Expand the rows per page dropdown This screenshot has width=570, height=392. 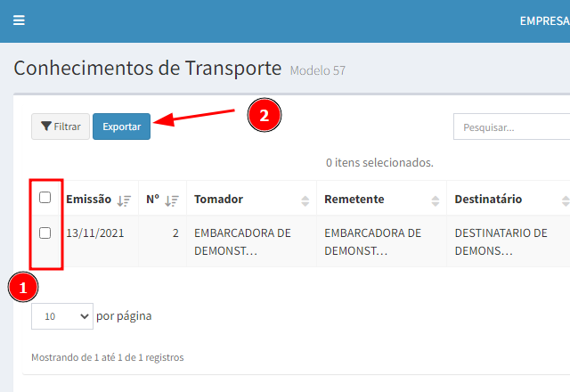(61, 315)
